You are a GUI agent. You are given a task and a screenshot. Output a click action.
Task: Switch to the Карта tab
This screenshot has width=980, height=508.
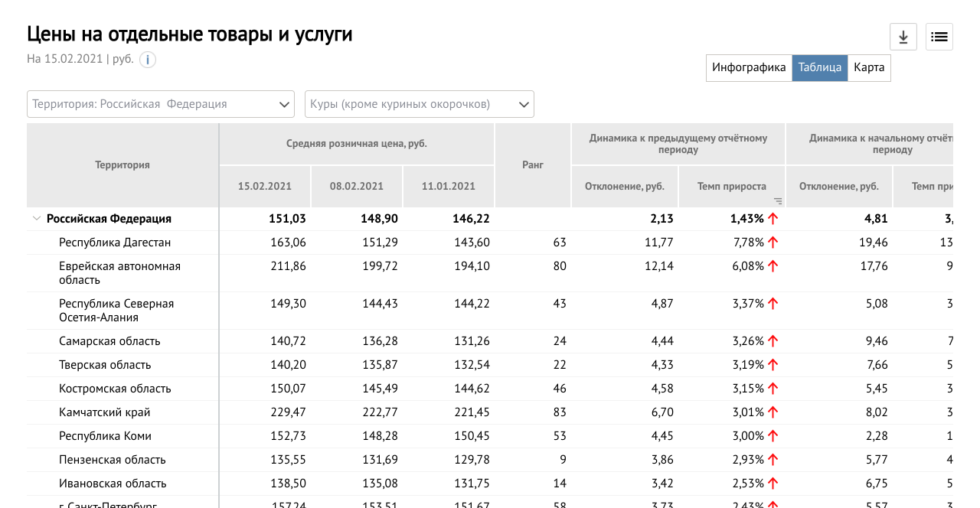point(869,67)
